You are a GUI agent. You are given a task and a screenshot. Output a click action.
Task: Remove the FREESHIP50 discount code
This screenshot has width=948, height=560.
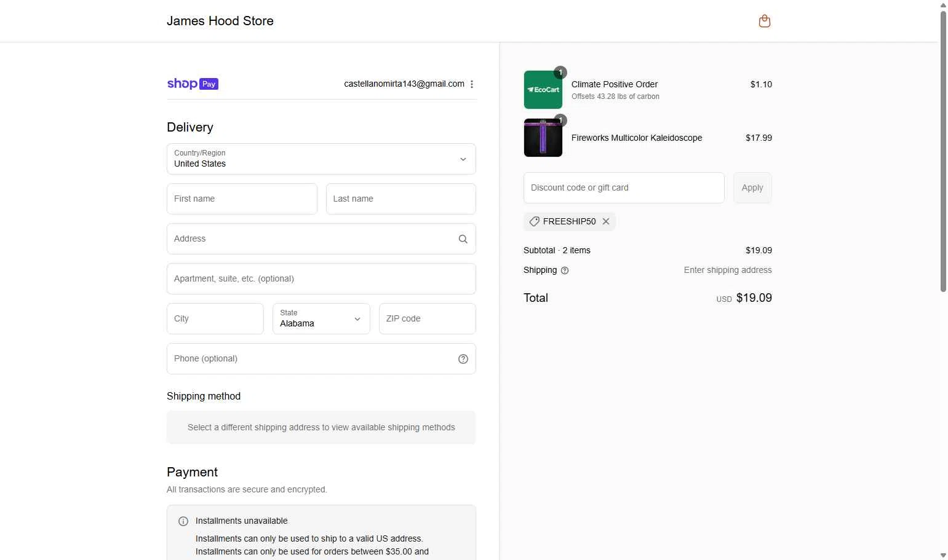[x=606, y=221]
